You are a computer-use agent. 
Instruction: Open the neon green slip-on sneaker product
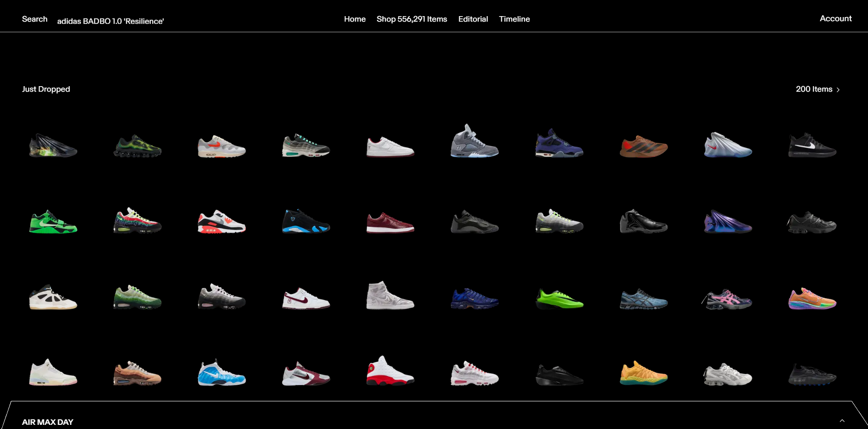[559, 299]
